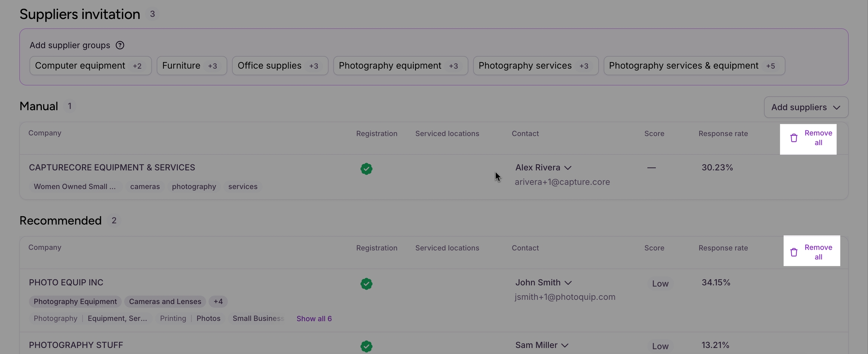Expand the +4 tags badge for Photo Equip

pos(218,302)
